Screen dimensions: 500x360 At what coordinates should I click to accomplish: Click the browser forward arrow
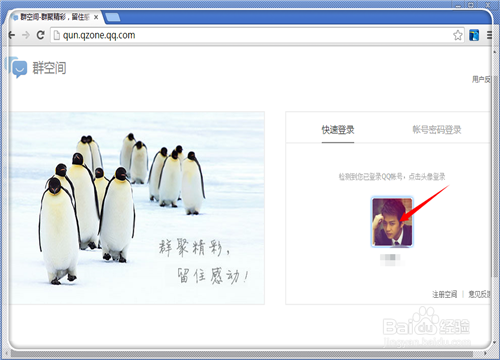click(26, 35)
